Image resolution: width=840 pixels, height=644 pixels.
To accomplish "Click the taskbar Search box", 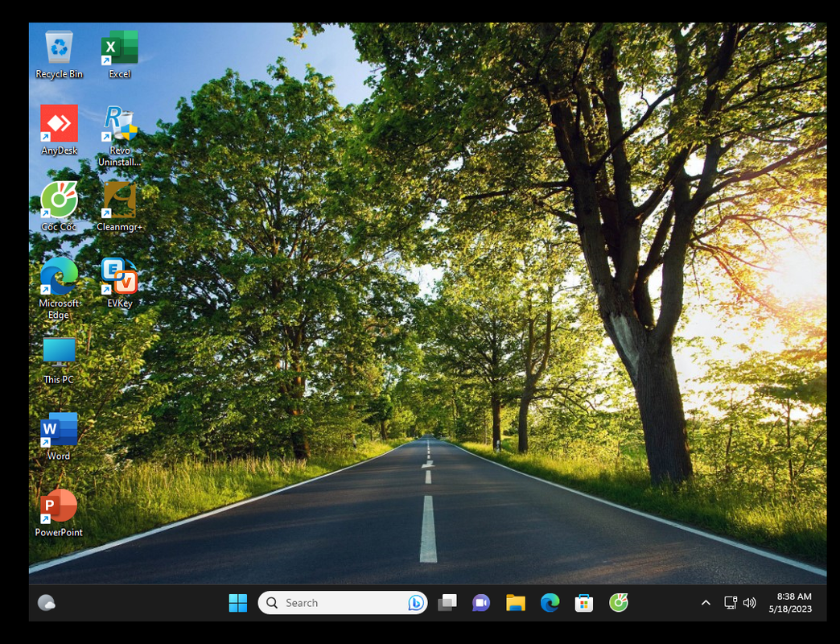I will [342, 603].
